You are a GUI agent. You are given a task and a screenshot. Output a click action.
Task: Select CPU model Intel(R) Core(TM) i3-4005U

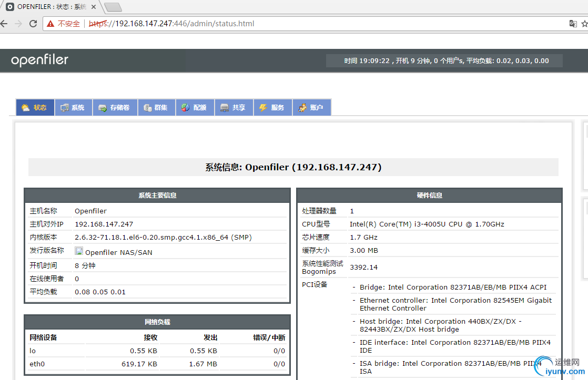pyautogui.click(x=427, y=224)
